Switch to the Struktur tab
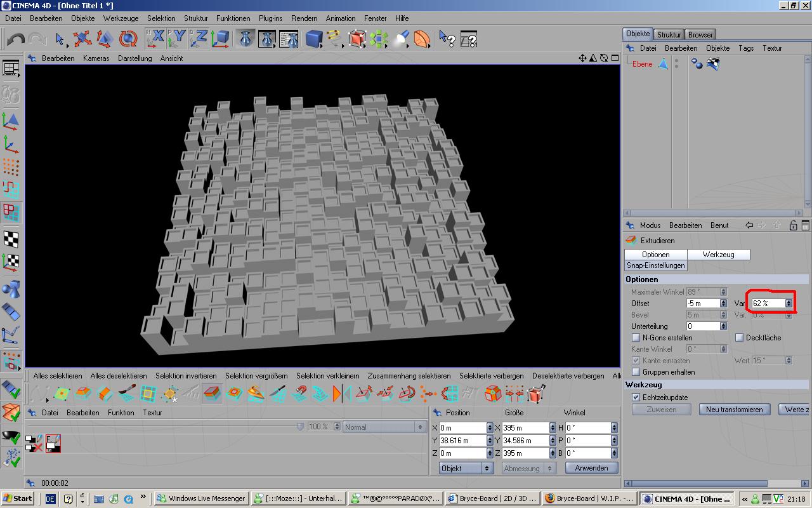812x508 pixels. click(669, 34)
